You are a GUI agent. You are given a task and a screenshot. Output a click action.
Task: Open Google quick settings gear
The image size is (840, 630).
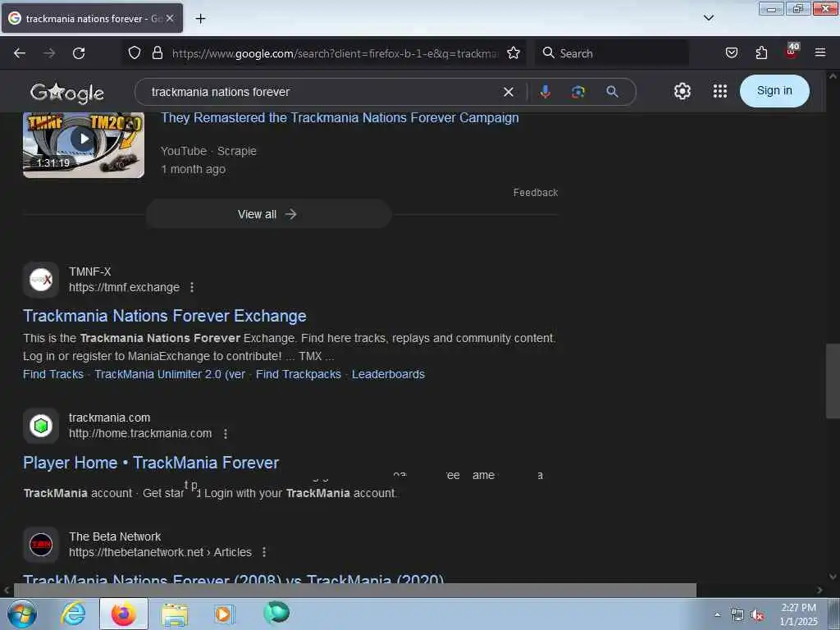click(x=682, y=91)
